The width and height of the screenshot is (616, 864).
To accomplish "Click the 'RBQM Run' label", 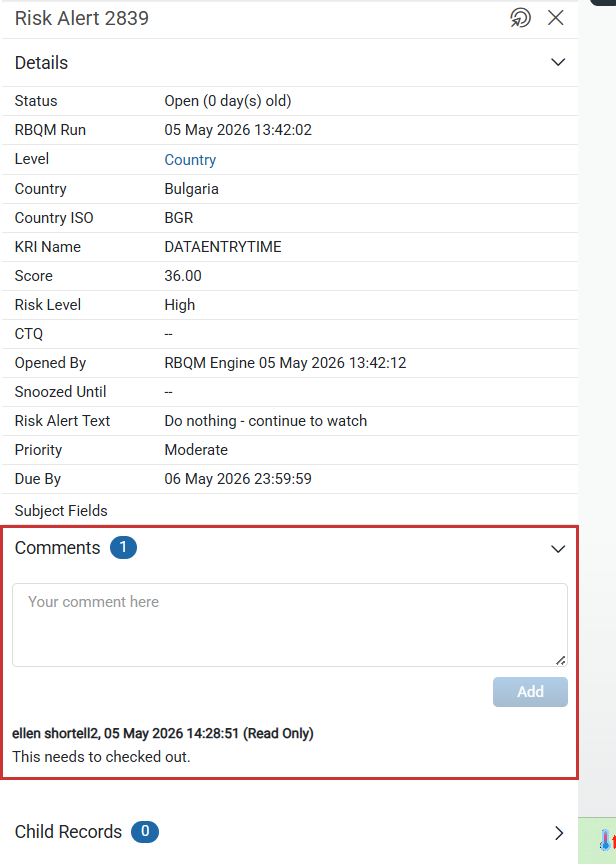I will (x=50, y=130).
